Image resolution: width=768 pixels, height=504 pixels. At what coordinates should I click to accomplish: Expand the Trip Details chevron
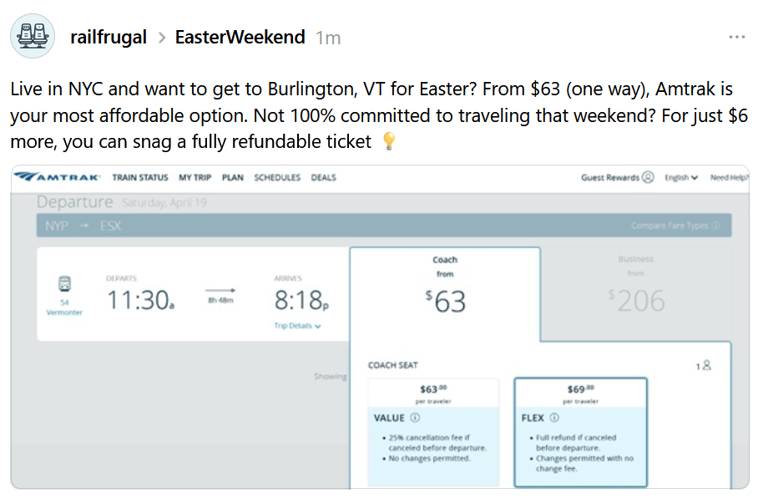pos(318,326)
